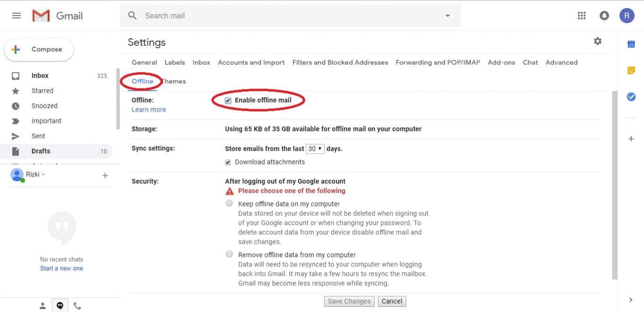
Task: Click 'Please choose one of the following' warning
Action: [x=292, y=191]
